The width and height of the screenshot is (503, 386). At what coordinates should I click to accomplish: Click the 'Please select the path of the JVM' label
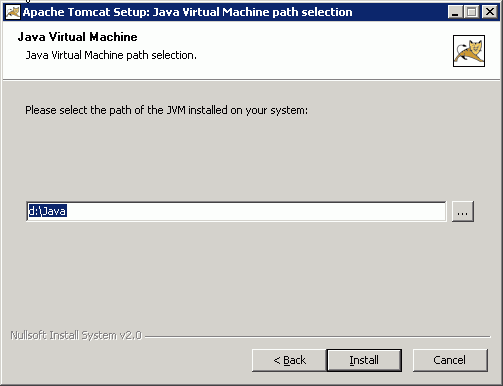[x=166, y=110]
